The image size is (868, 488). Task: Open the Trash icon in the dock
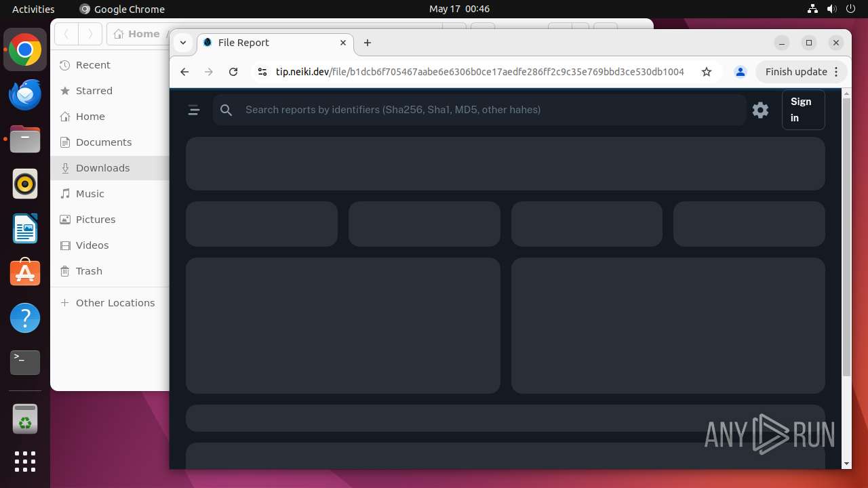pyautogui.click(x=25, y=419)
